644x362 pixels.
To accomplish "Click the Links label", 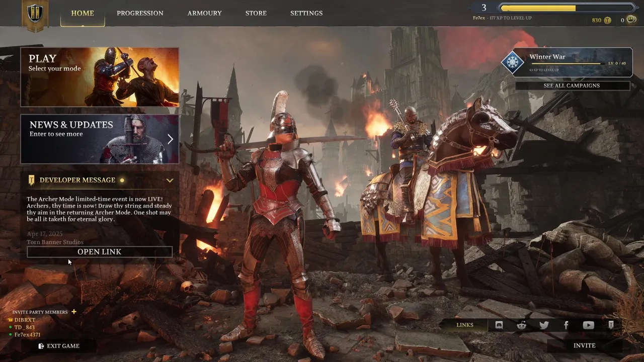I will (x=465, y=325).
